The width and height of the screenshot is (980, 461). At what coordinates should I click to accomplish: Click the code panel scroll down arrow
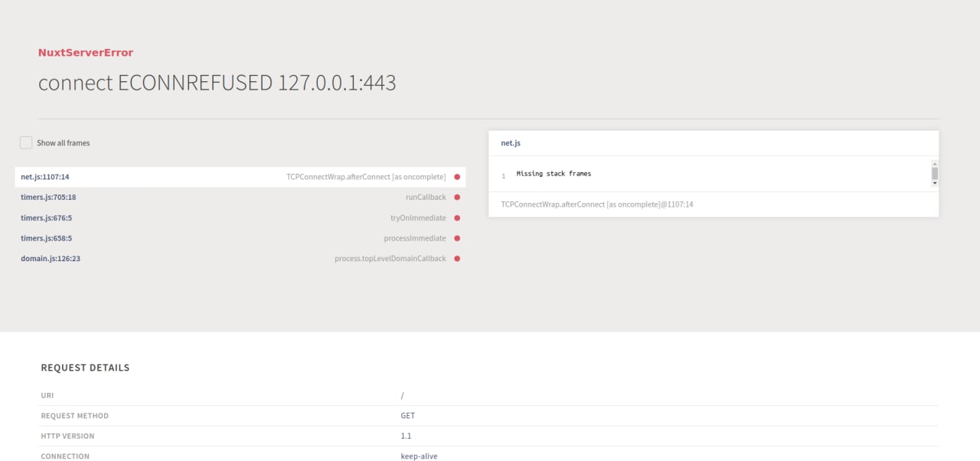click(935, 184)
